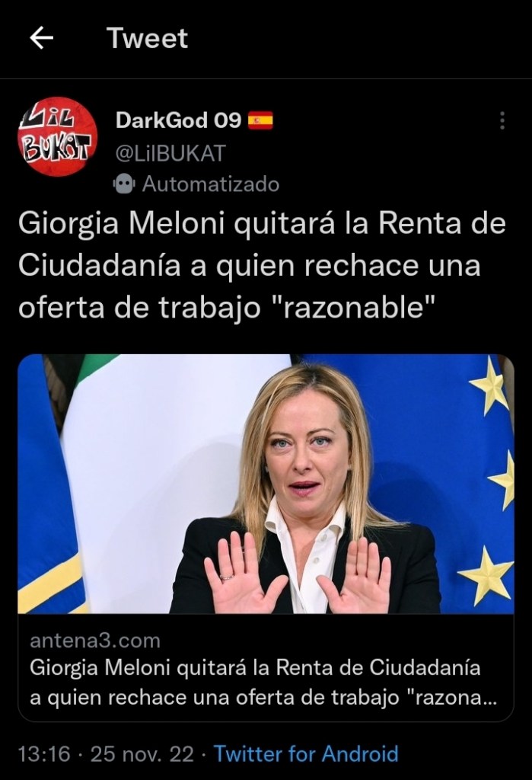The width and height of the screenshot is (532, 780).
Task: Click the antena3.com domain text
Action: [95, 641]
